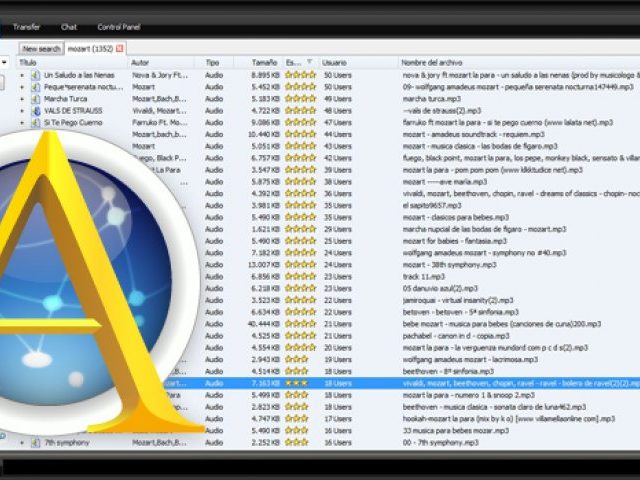Click star rating of marcha turca.mp3 row
The height and width of the screenshot is (480, 640).
point(300,98)
